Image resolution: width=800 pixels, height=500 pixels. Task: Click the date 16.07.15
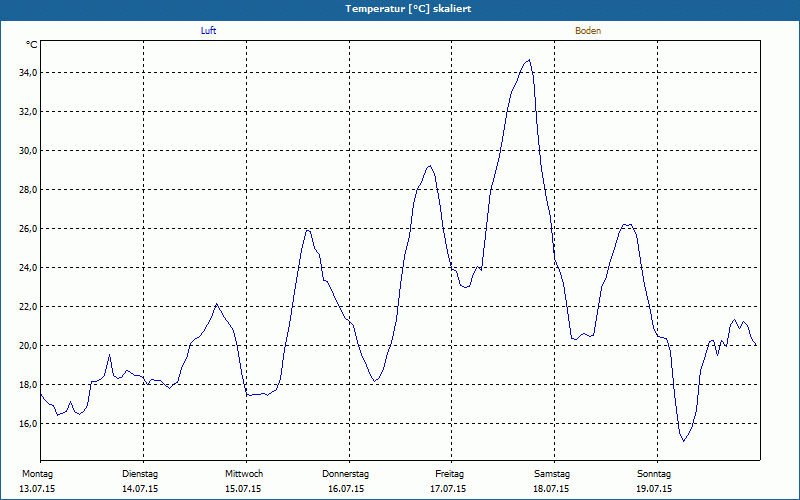pos(346,489)
